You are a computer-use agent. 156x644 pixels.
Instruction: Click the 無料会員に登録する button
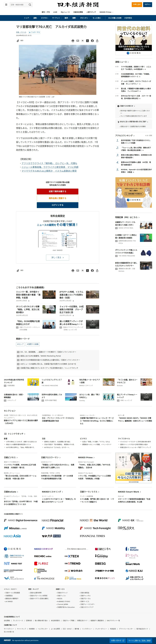click(x=57, y=198)
